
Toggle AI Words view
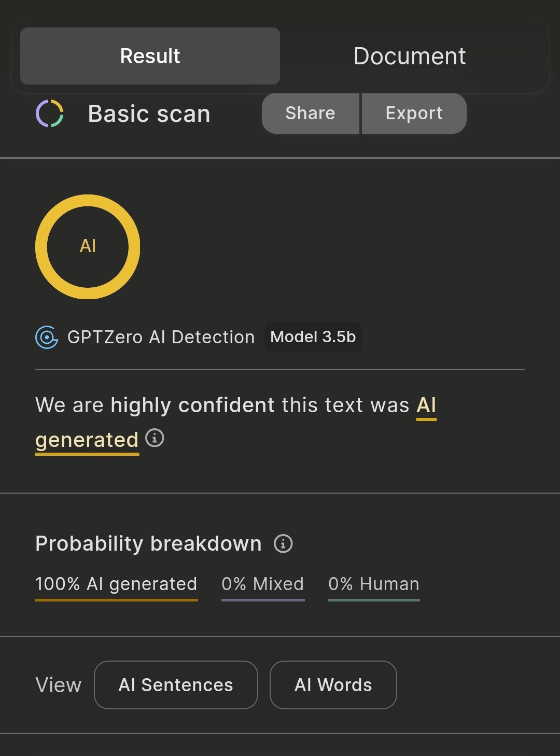tap(333, 685)
